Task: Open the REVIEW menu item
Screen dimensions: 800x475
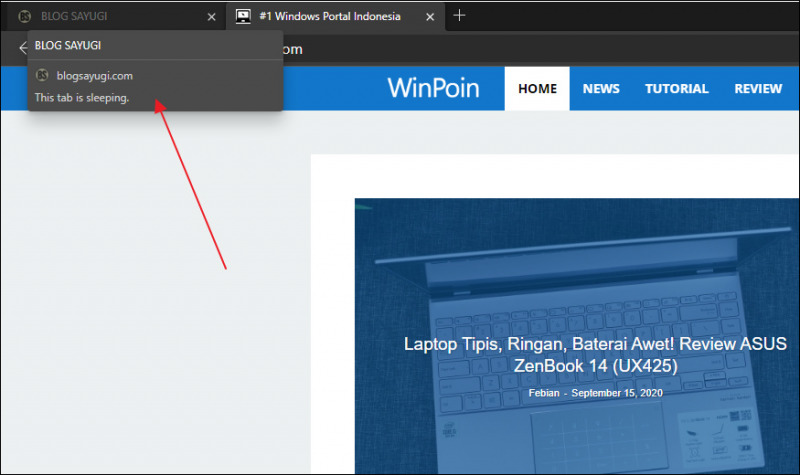Action: tap(758, 89)
